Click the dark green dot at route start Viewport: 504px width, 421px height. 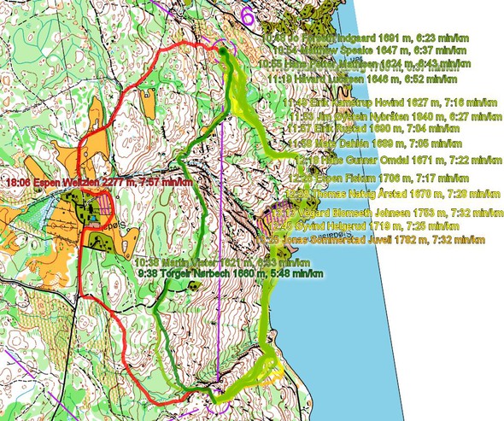click(222, 50)
